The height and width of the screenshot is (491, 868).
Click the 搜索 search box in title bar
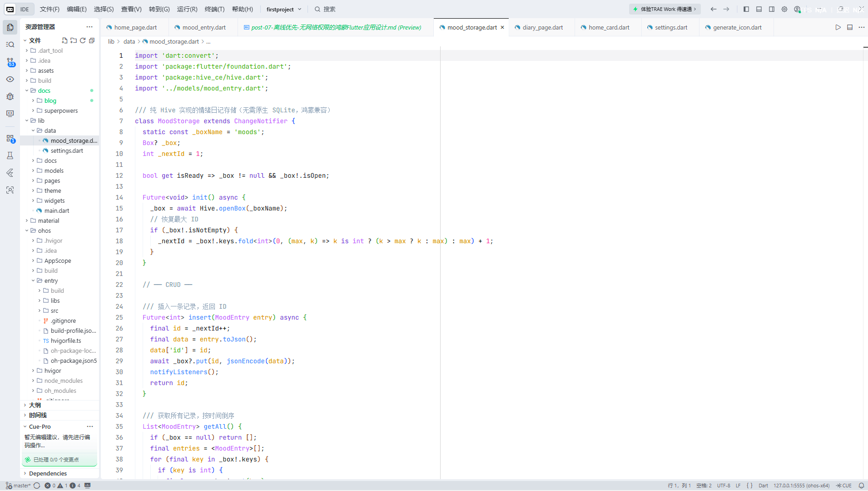[325, 9]
